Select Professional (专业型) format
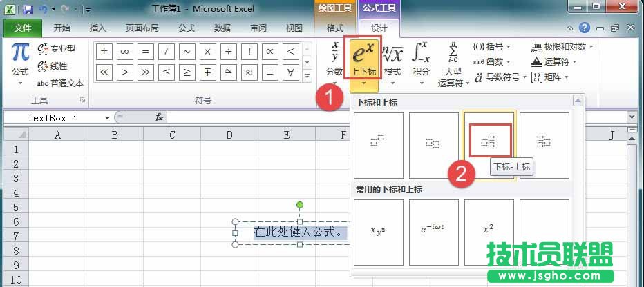Viewport: 644px width, 287px height. (57, 49)
